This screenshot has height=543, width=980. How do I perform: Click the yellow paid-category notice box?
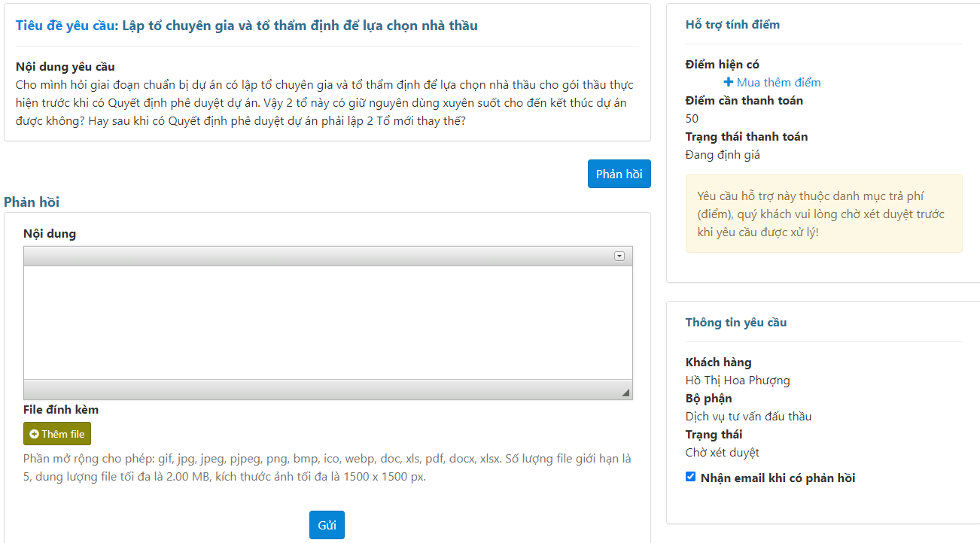click(824, 214)
